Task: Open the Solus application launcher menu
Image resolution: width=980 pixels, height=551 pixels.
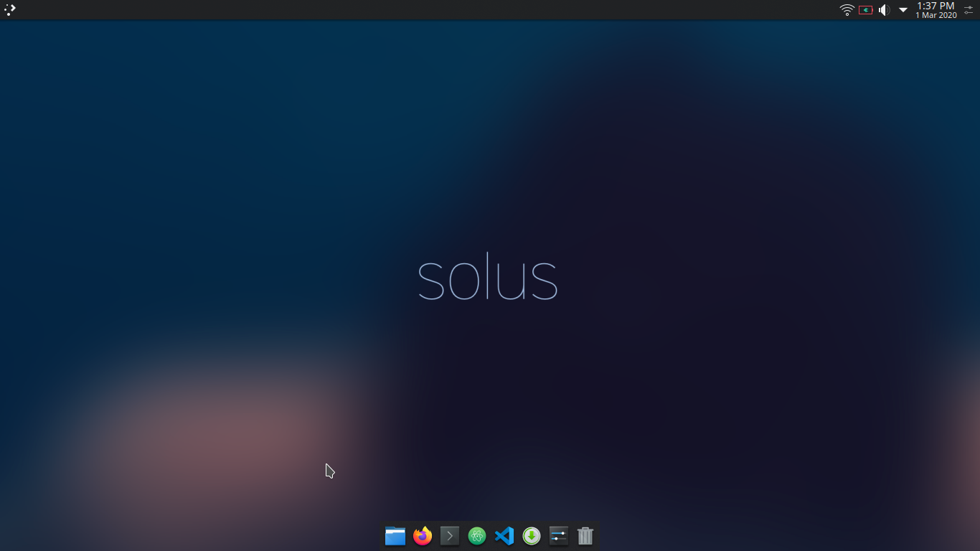Action: [x=10, y=9]
